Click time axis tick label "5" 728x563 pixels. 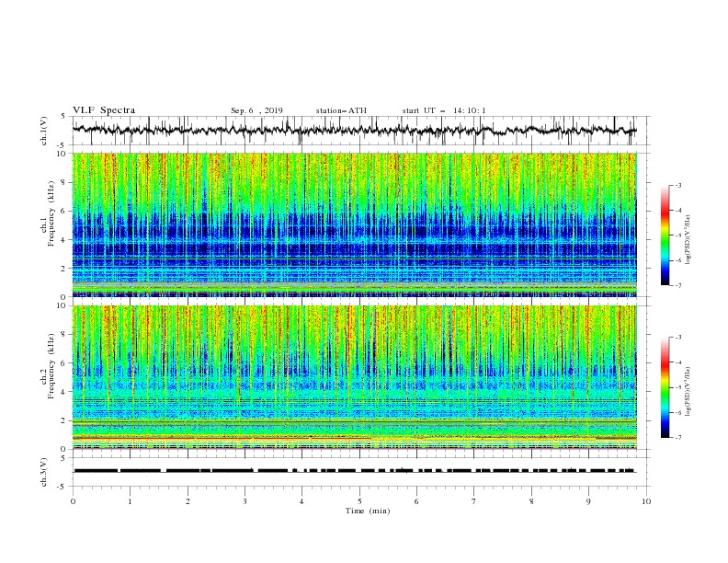pos(359,501)
